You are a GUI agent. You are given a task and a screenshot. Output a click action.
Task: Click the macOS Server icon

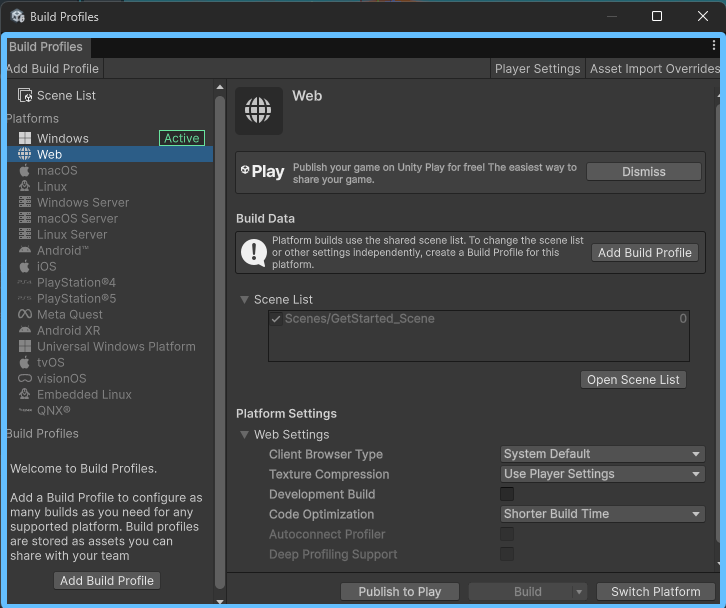[x=25, y=218]
